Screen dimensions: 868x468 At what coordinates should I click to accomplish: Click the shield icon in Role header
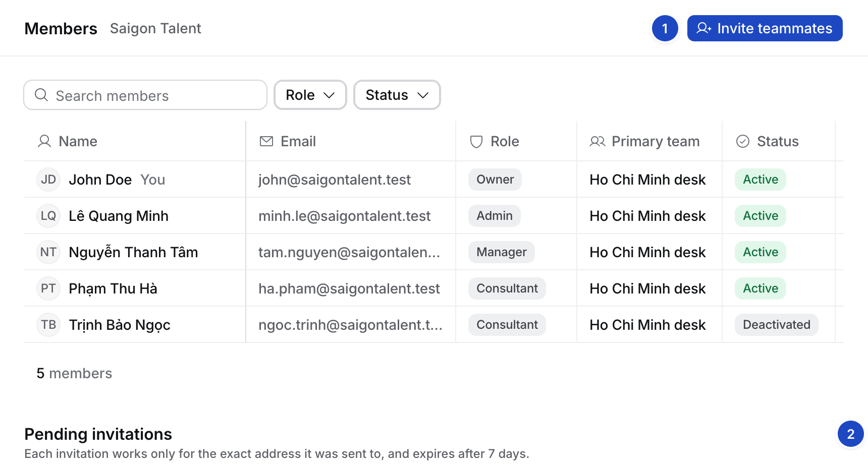click(x=476, y=141)
